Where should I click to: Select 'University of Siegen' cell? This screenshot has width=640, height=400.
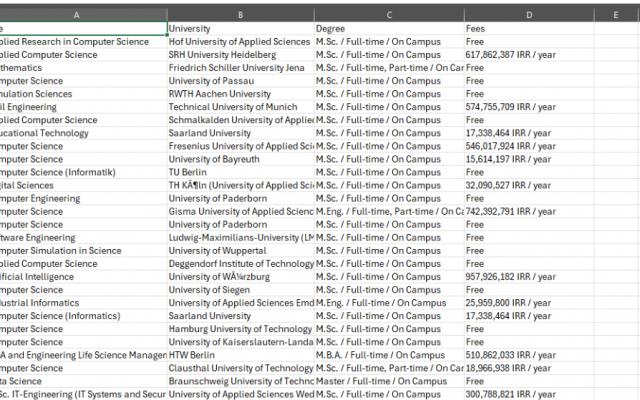[241, 290]
